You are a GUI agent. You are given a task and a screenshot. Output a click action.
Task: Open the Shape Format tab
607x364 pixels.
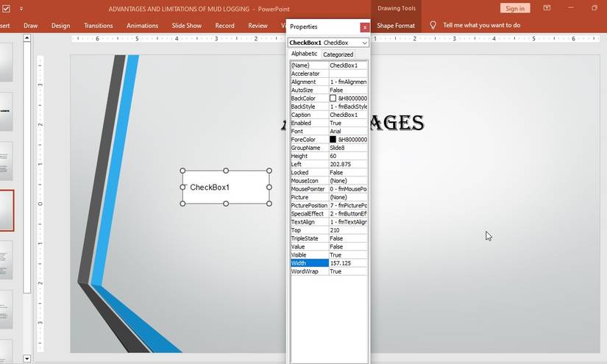pyautogui.click(x=396, y=26)
